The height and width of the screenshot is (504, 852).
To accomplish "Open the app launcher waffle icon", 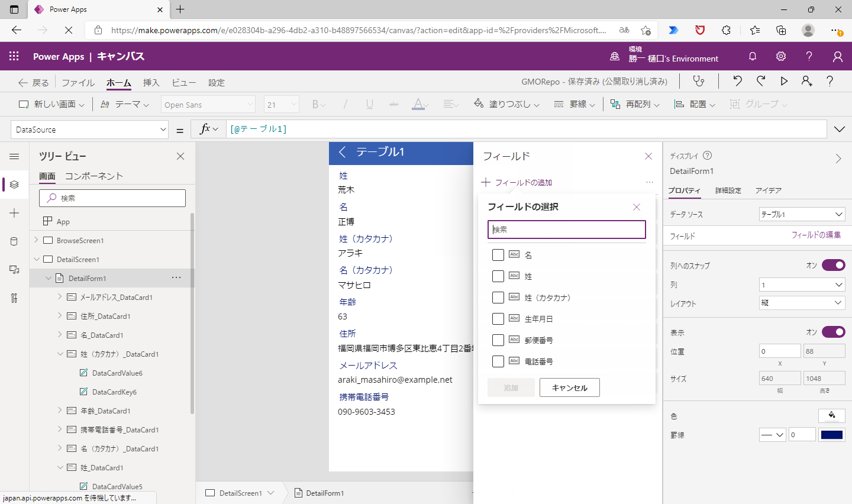I will pyautogui.click(x=14, y=56).
